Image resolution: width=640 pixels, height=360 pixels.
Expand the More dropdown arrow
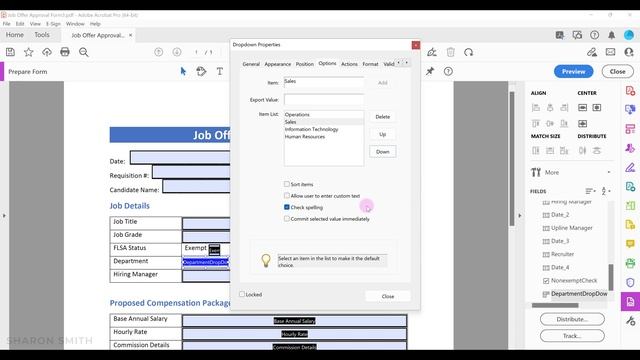pyautogui.click(x=609, y=172)
